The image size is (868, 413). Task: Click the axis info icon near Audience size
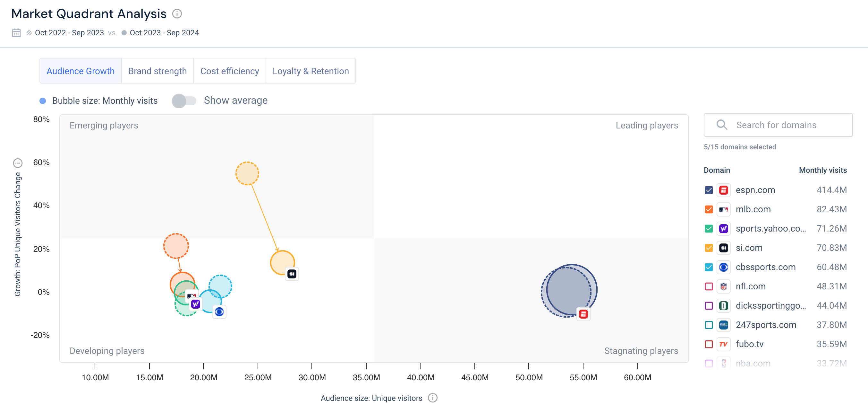pos(433,398)
